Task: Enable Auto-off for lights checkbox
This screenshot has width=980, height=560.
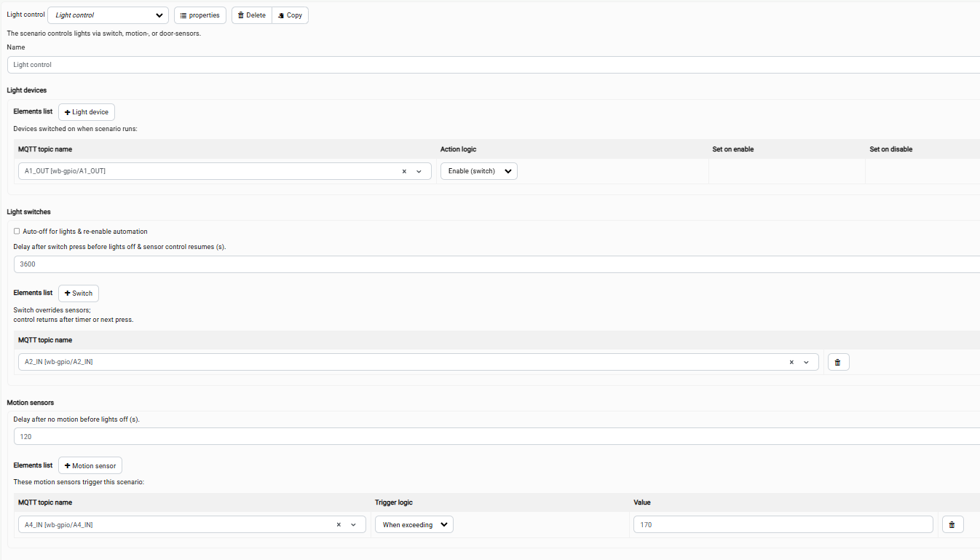Action: (x=17, y=232)
